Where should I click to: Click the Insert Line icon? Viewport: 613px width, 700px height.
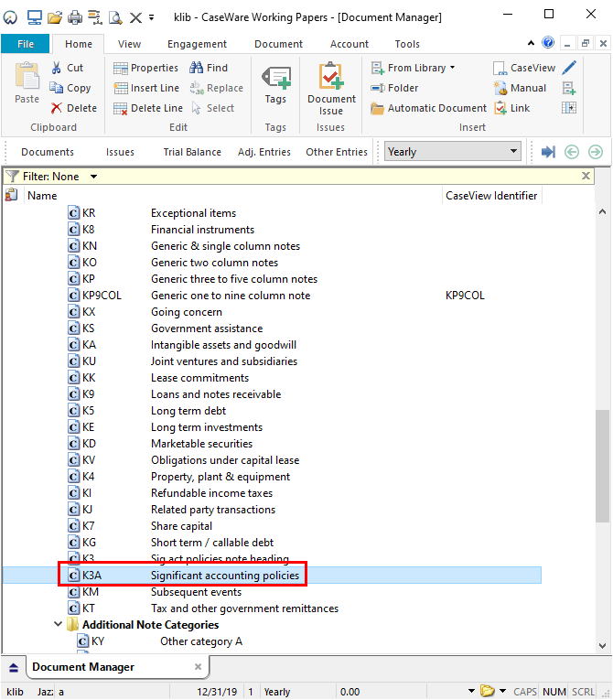[121, 88]
